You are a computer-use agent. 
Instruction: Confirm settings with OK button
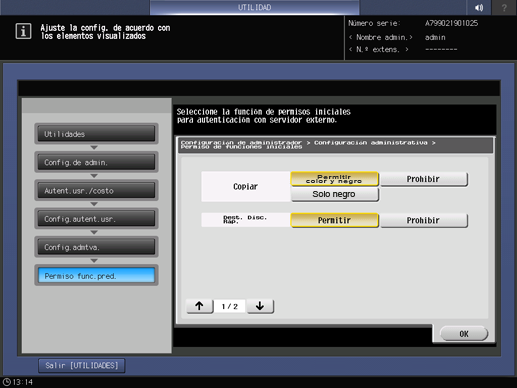pyautogui.click(x=464, y=334)
